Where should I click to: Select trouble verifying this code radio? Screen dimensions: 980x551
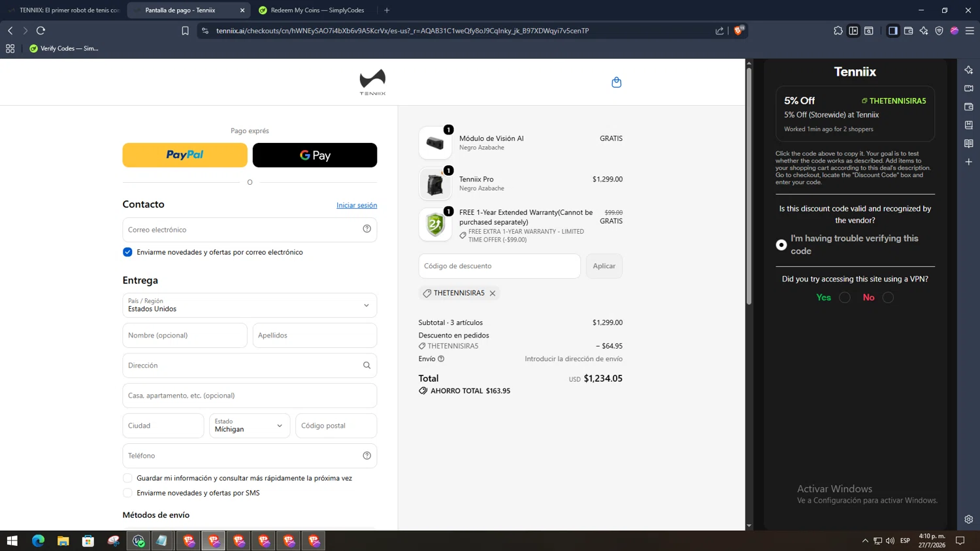coord(781,245)
